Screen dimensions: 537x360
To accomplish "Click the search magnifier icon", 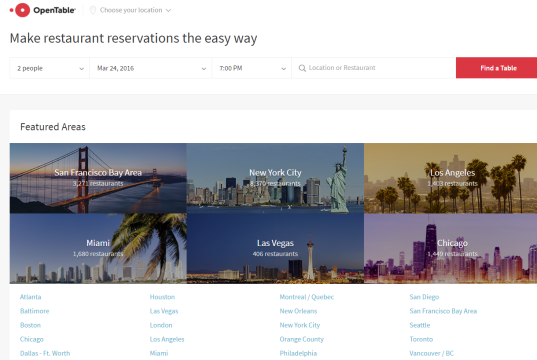I will (302, 68).
